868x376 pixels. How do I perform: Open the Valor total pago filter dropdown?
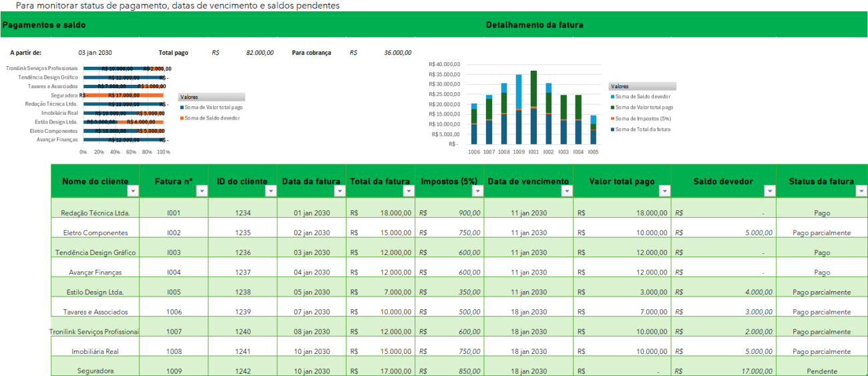(x=664, y=191)
